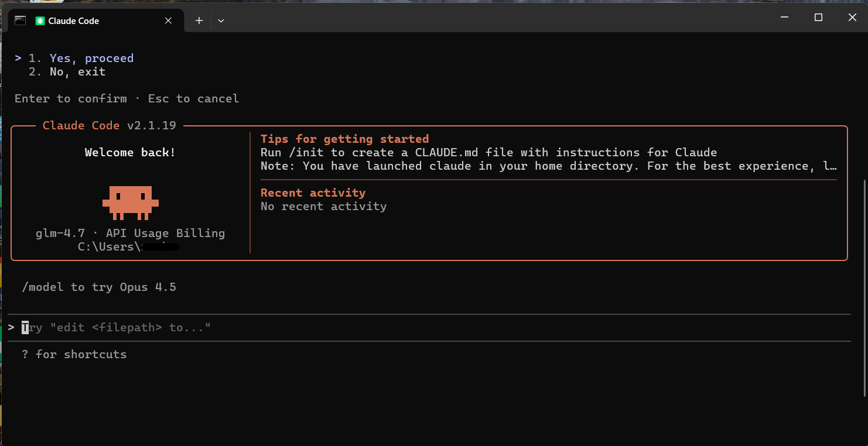This screenshot has width=868, height=446.
Task: Click the "No recent activity" text
Action: pyautogui.click(x=323, y=206)
